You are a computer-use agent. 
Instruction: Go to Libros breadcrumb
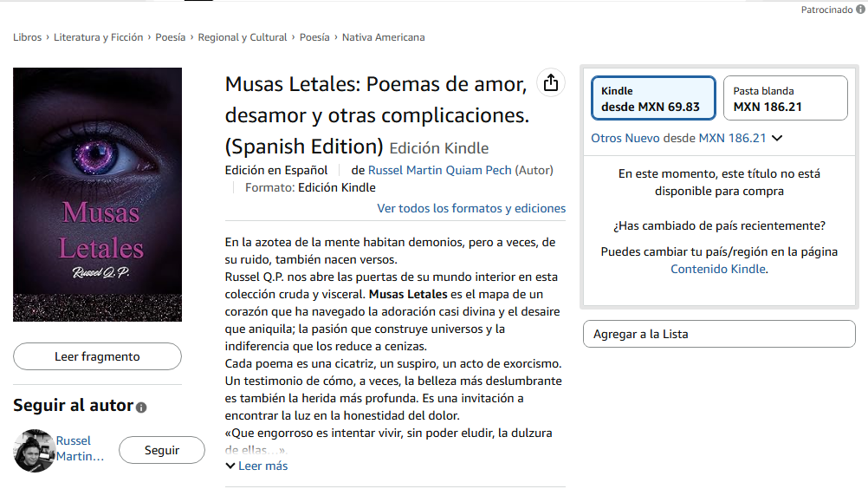point(27,37)
